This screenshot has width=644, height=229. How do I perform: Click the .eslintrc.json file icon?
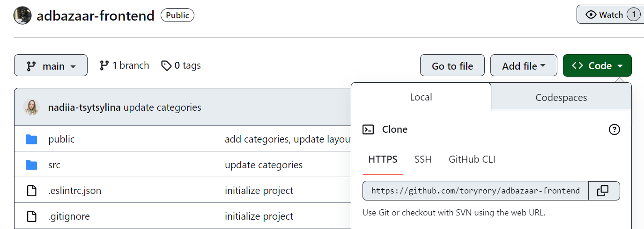(31, 191)
